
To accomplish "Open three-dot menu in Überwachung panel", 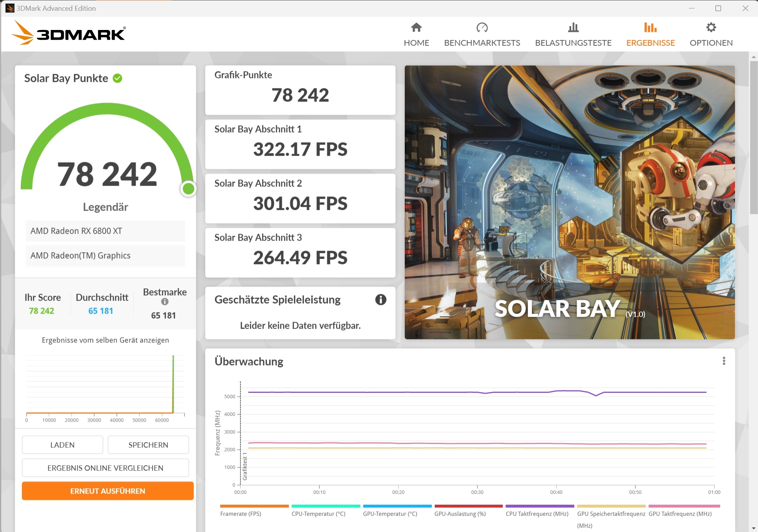I will [724, 361].
